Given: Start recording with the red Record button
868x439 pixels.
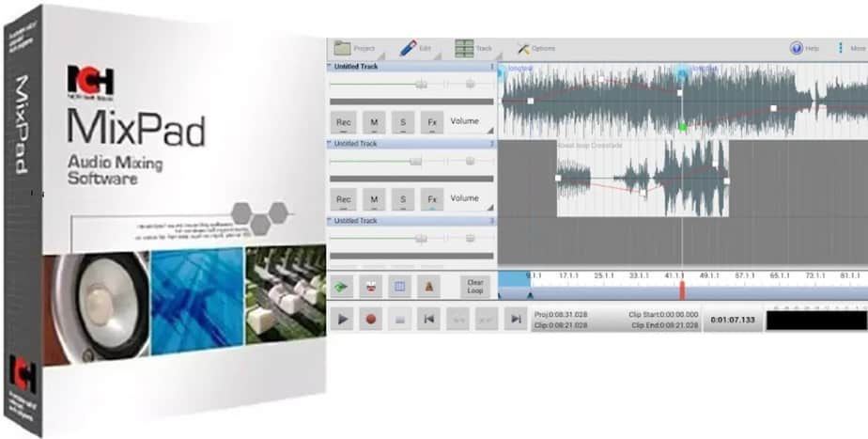Looking at the screenshot, I should coord(371,319).
